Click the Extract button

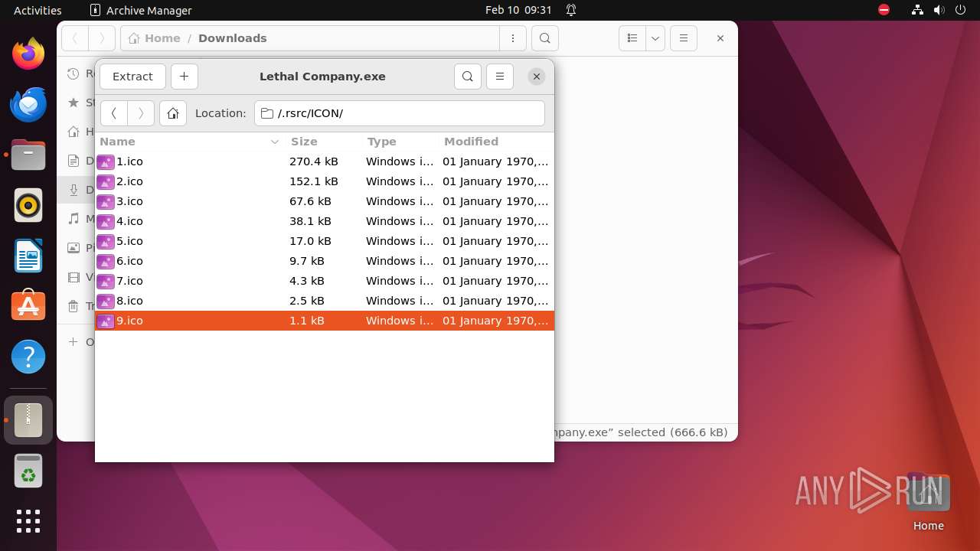pos(132,77)
